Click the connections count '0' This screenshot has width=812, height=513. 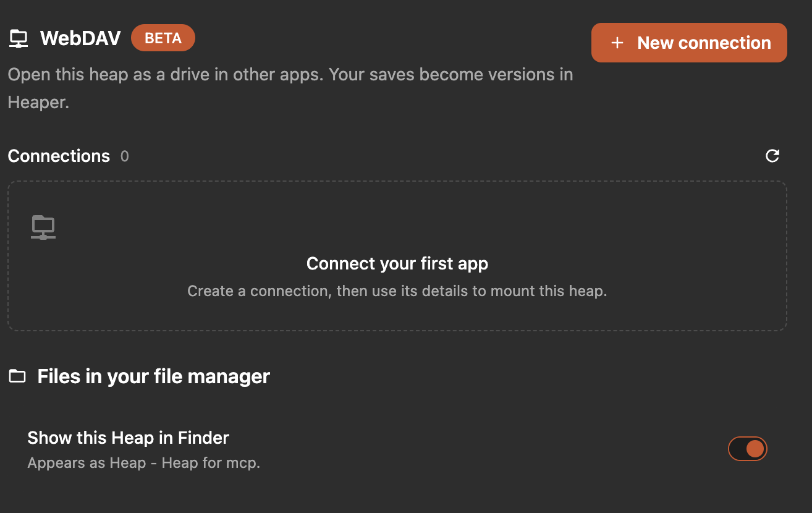[125, 156]
